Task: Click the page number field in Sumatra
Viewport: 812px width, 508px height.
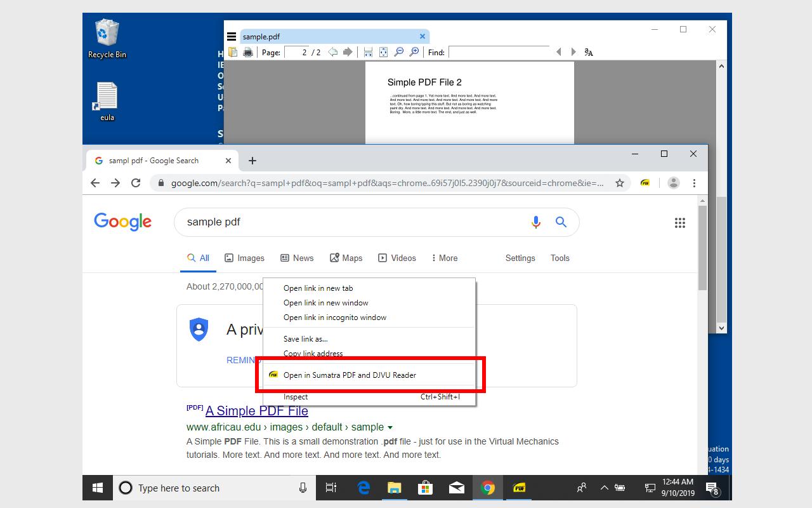Action: 297,52
